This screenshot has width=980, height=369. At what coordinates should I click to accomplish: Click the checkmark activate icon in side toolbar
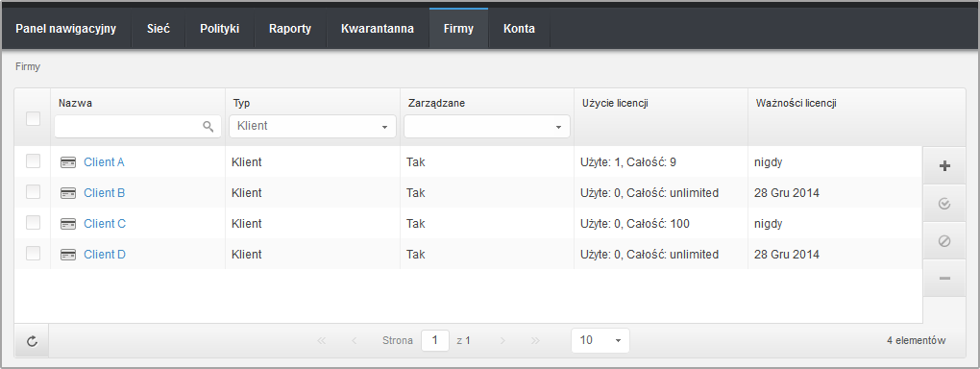pyautogui.click(x=944, y=204)
